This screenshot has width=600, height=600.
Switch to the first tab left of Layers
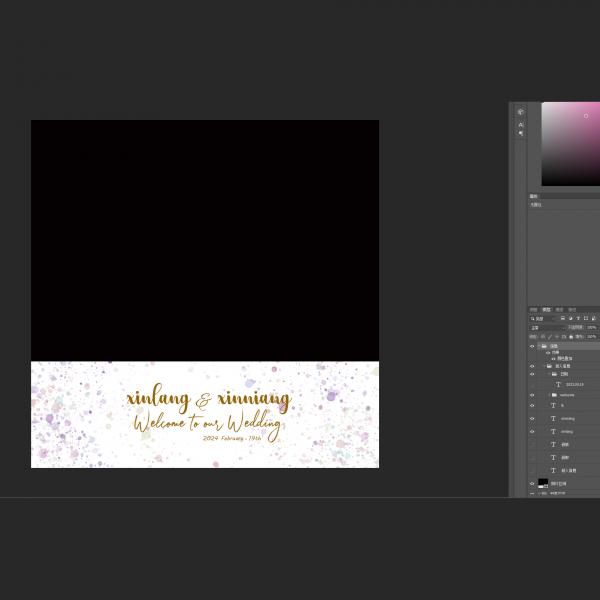point(534,309)
